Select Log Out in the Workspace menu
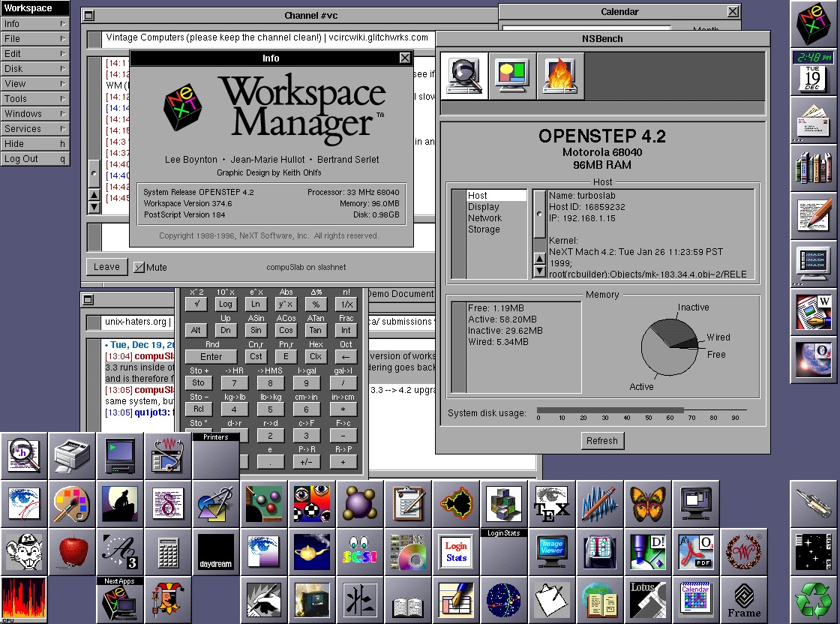 [x=34, y=159]
